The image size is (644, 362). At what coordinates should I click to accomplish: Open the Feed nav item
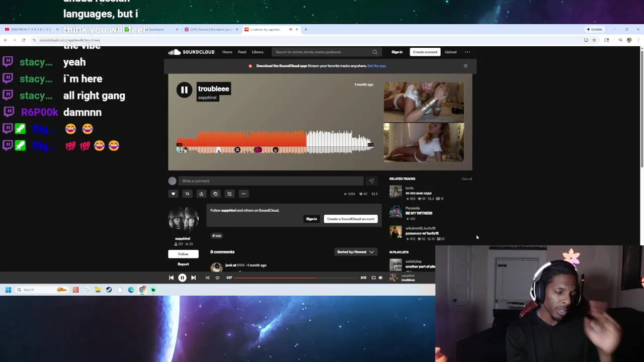pos(242,52)
